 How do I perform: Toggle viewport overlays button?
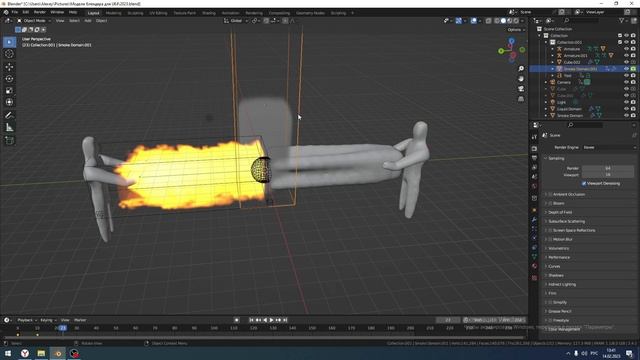(473, 20)
